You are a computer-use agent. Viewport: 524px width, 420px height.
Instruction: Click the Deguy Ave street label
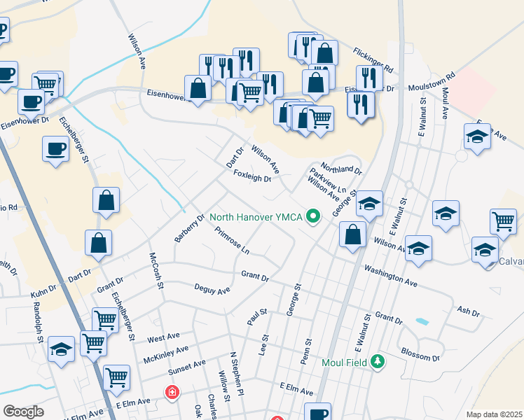(212, 289)
